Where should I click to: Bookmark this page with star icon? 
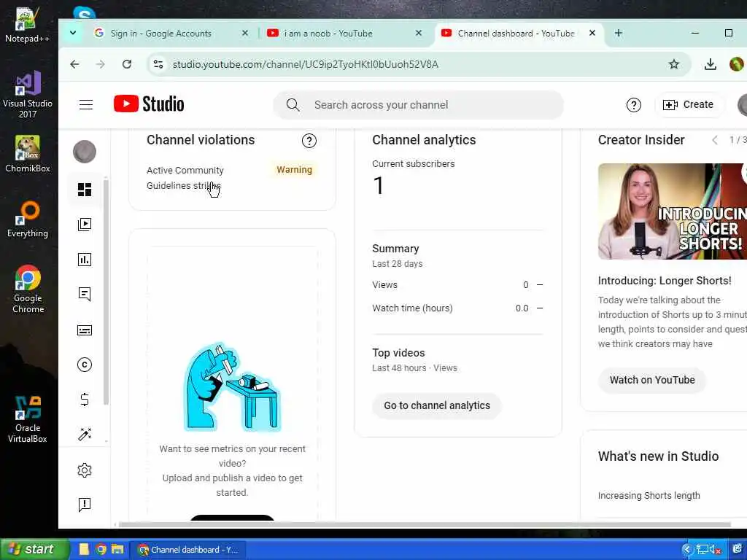[673, 64]
